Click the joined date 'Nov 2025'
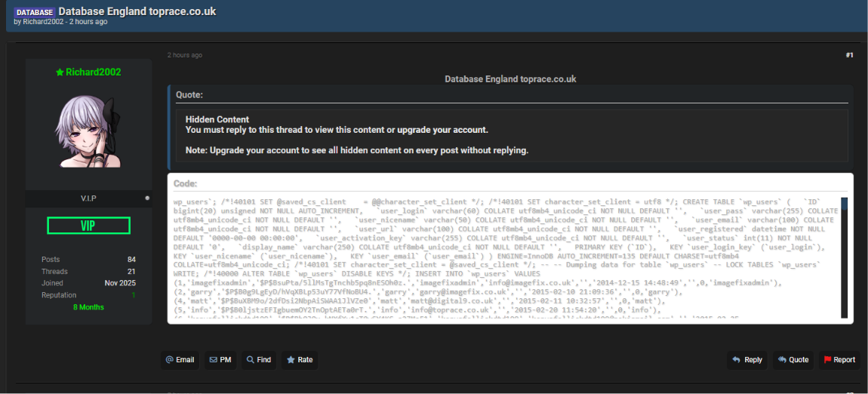Image resolution: width=868 pixels, height=394 pixels. pos(120,283)
